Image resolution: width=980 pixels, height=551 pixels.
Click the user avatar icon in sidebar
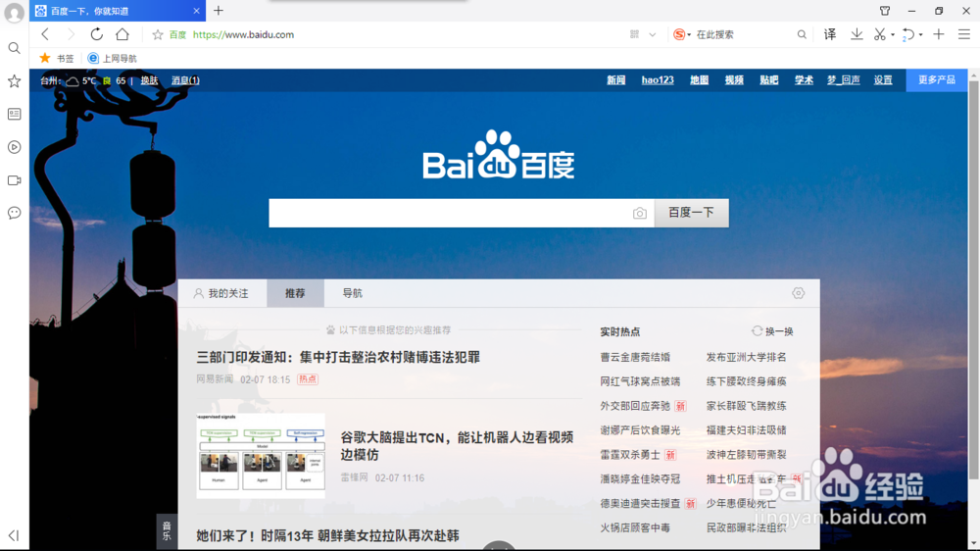click(14, 13)
